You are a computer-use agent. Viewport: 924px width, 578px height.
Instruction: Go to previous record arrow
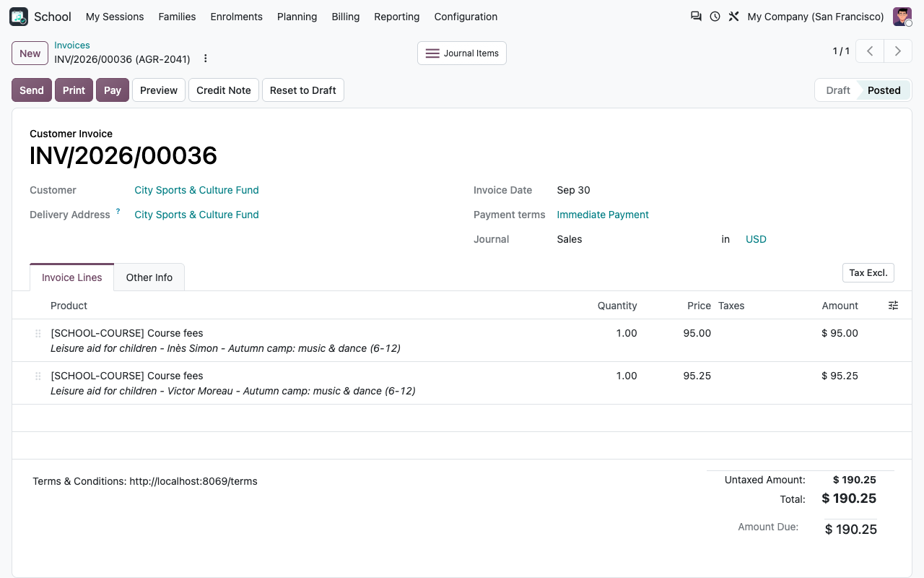click(871, 51)
